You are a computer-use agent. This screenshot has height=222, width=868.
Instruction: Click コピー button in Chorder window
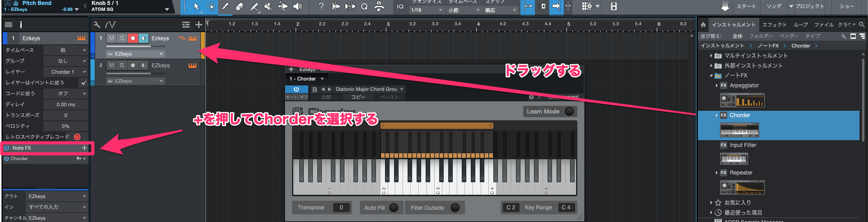[358, 97]
